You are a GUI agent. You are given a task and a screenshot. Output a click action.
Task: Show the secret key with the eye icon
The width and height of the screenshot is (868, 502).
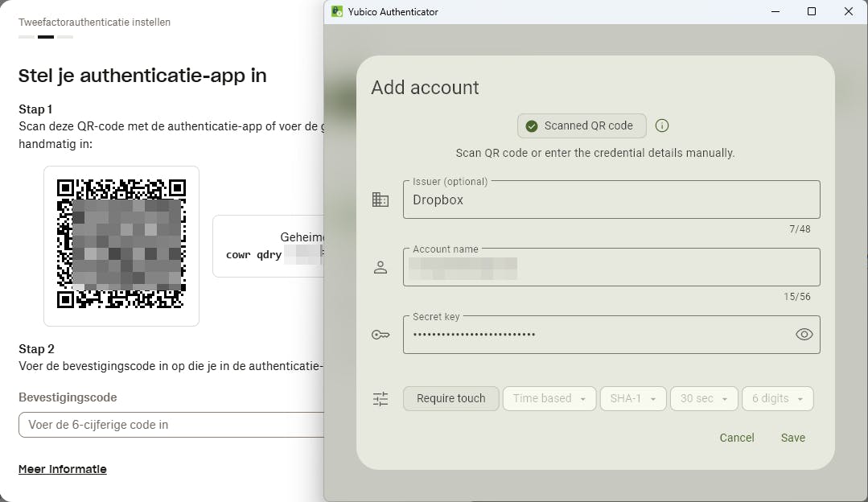(x=804, y=335)
